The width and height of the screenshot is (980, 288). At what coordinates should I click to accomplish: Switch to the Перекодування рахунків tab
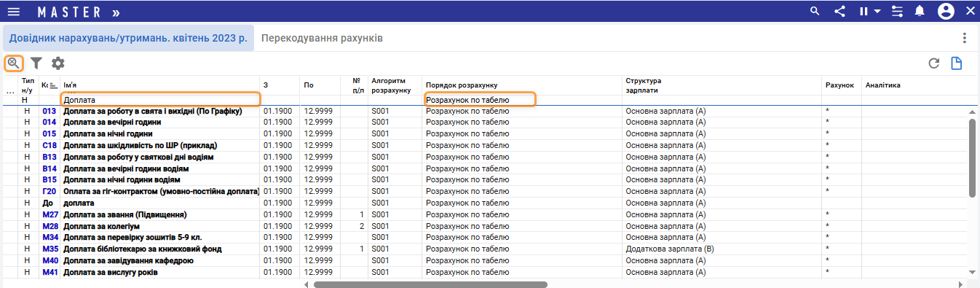coord(322,38)
